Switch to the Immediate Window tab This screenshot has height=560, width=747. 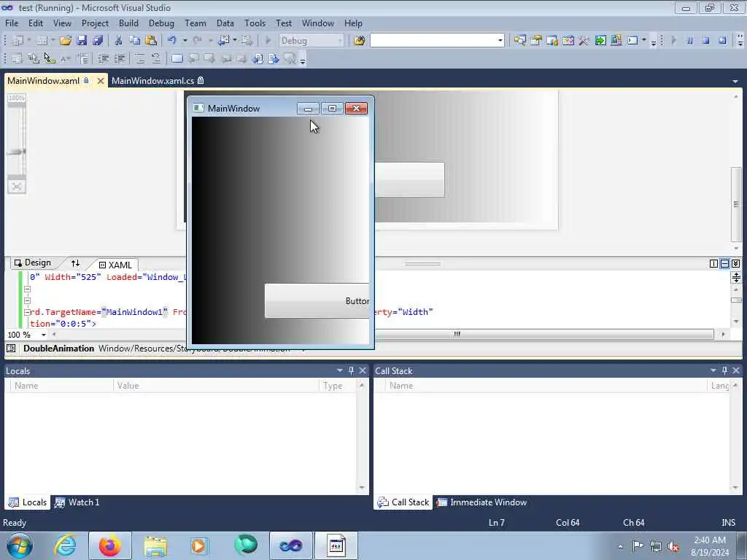pyautogui.click(x=482, y=502)
